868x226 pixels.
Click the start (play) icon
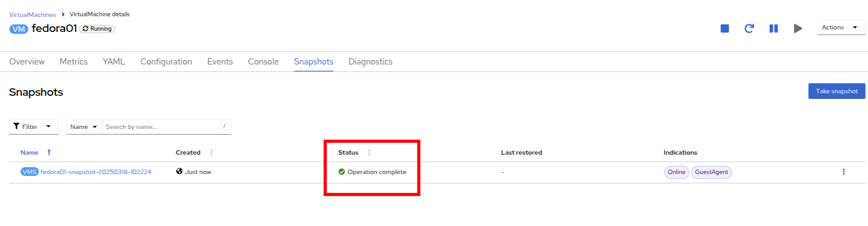click(x=798, y=28)
